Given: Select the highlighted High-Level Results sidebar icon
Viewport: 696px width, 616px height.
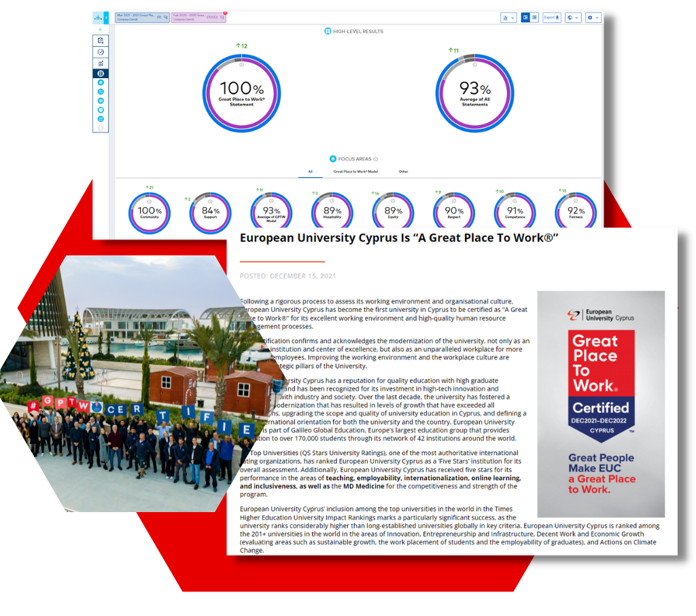Looking at the screenshot, I should [x=101, y=73].
